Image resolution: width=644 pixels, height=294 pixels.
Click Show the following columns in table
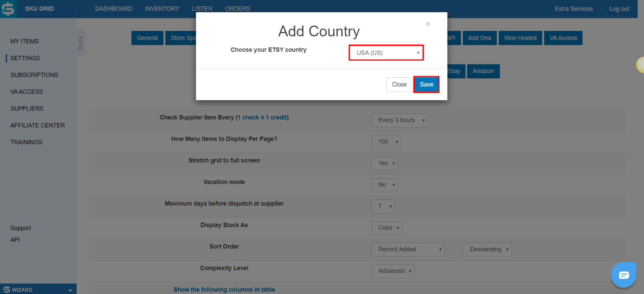click(x=224, y=289)
